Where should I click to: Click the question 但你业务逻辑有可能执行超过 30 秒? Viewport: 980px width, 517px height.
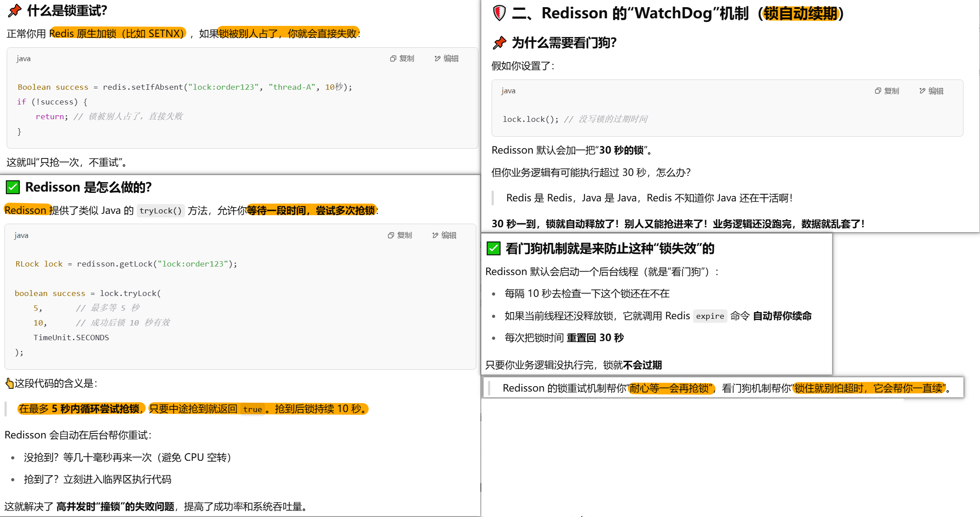pyautogui.click(x=591, y=172)
